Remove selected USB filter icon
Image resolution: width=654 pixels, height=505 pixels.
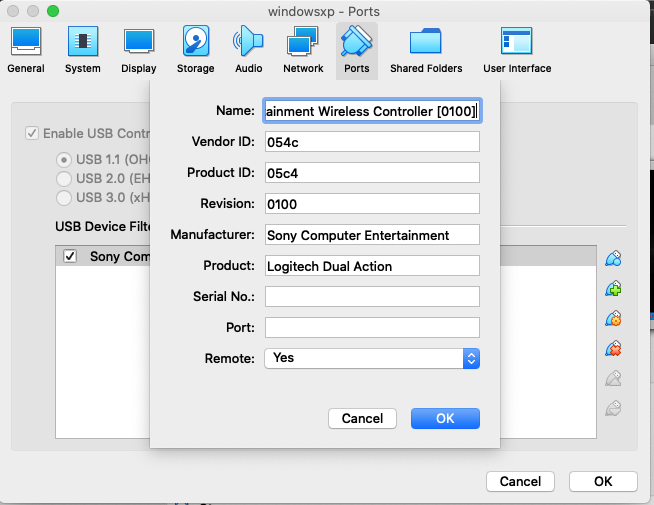pos(613,349)
